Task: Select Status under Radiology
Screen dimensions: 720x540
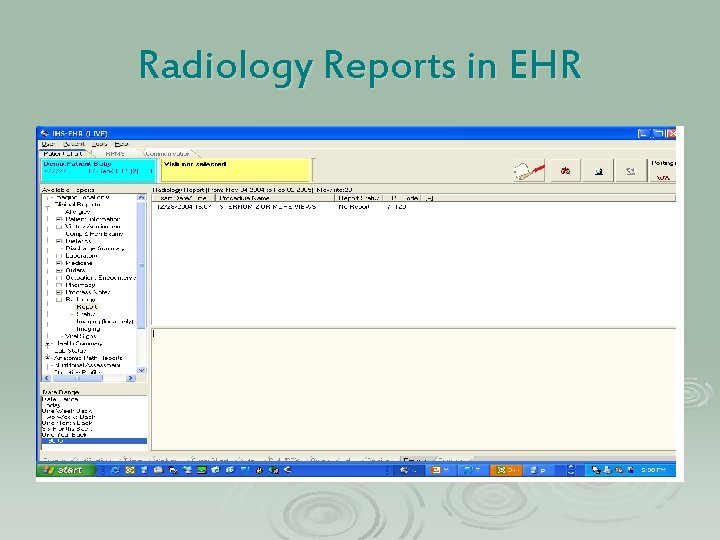Action: 86,314
